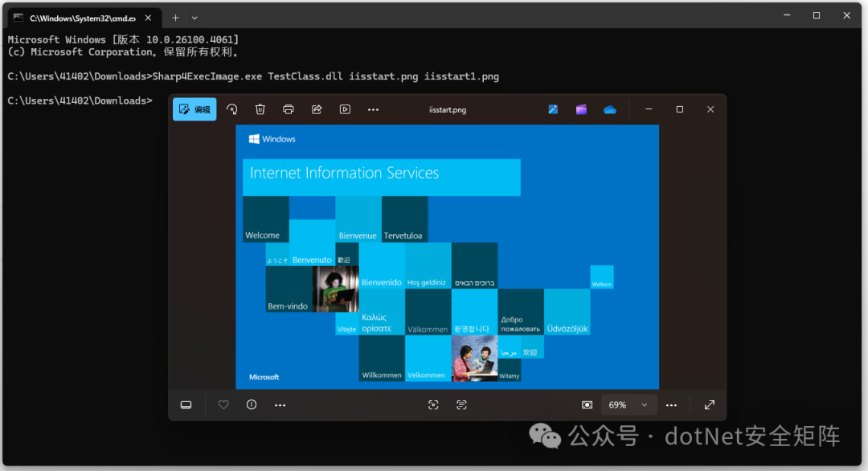Maximize the Photos window

pyautogui.click(x=680, y=109)
